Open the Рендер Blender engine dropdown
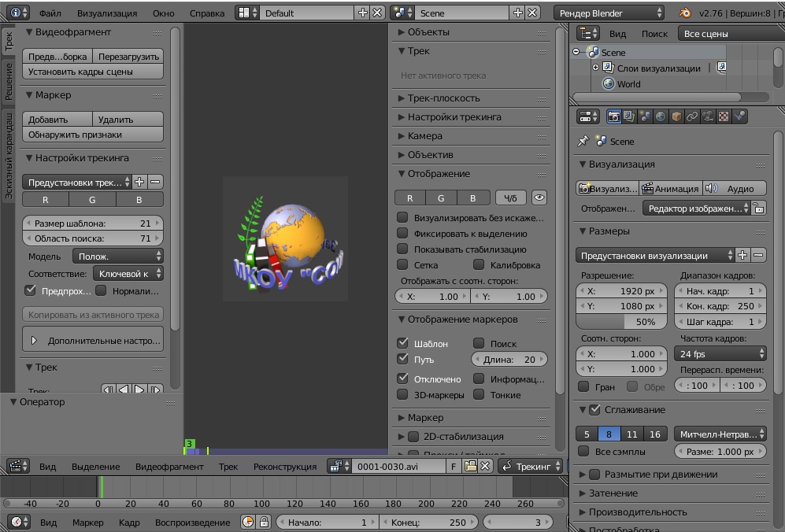The height and width of the screenshot is (532, 785). click(609, 13)
